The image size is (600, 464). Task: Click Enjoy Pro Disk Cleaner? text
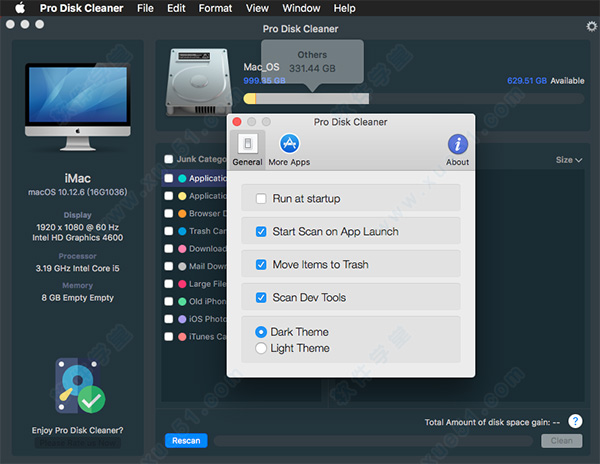78,430
